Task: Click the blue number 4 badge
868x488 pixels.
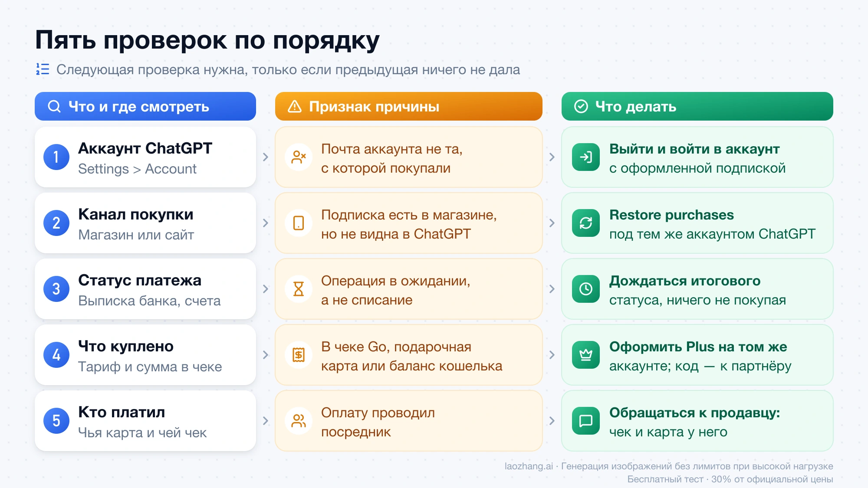Action: click(x=56, y=355)
